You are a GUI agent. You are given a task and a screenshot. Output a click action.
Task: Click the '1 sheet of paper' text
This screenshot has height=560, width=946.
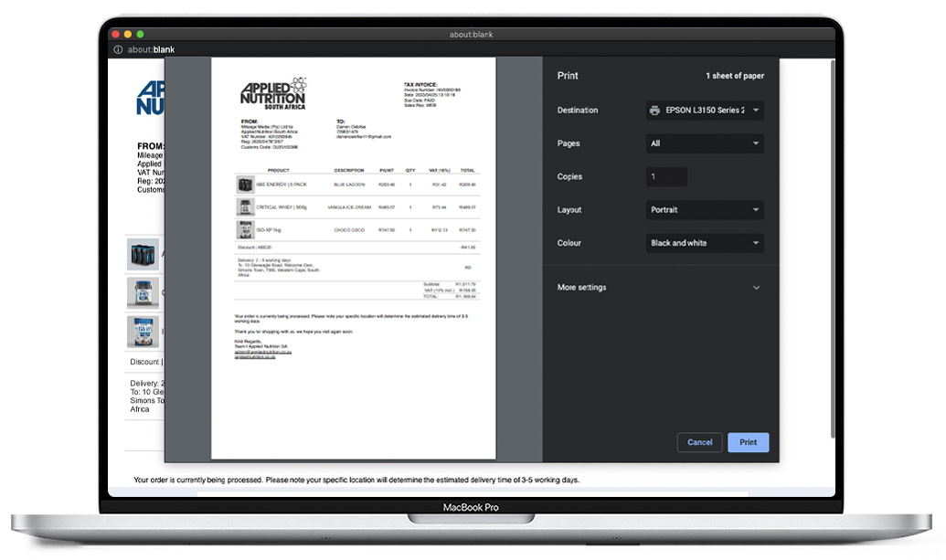[735, 76]
